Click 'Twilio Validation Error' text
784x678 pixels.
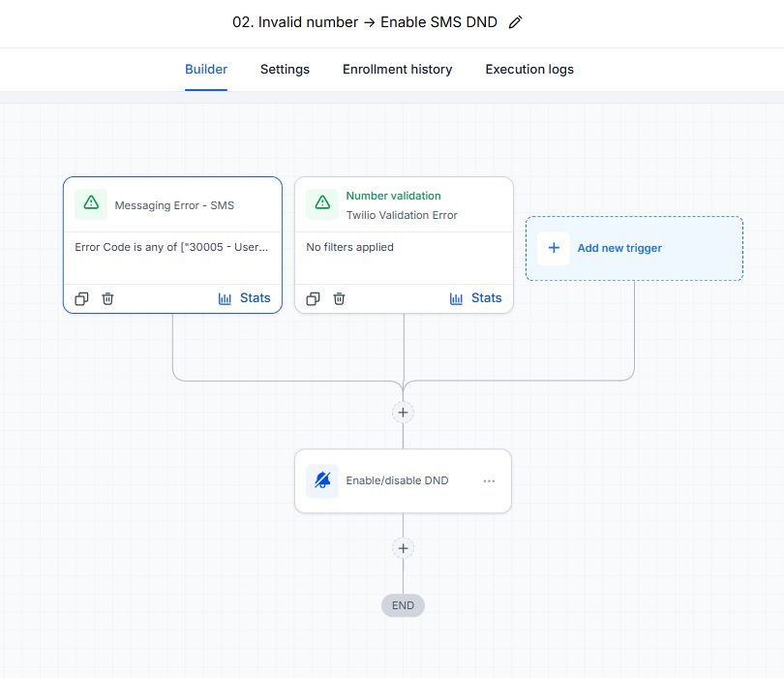[402, 215]
